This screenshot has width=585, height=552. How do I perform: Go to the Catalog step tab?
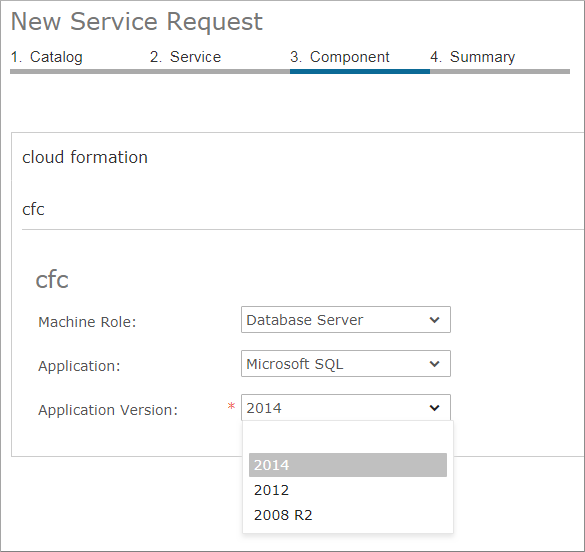point(47,57)
